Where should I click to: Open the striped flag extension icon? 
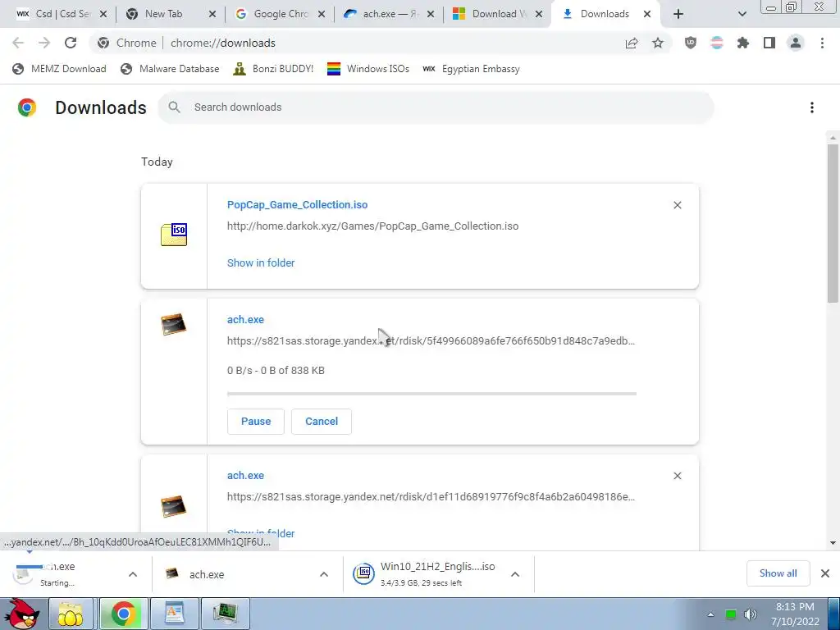[x=717, y=43]
